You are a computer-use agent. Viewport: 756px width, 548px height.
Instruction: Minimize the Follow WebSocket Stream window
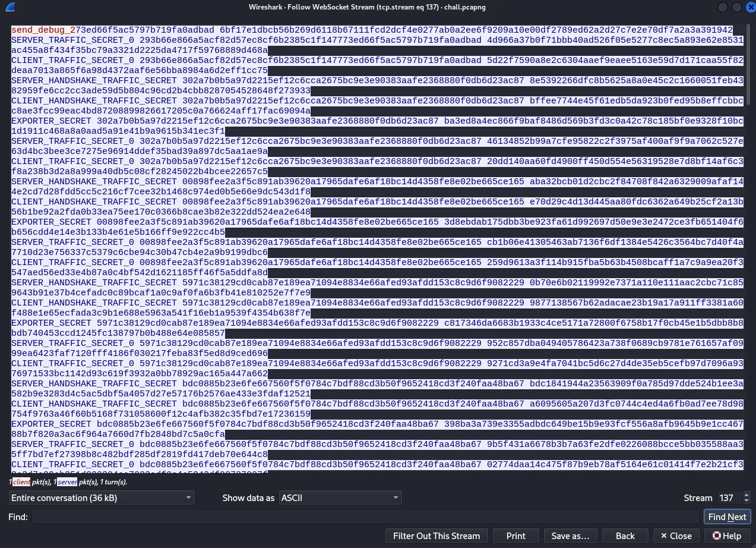722,7
